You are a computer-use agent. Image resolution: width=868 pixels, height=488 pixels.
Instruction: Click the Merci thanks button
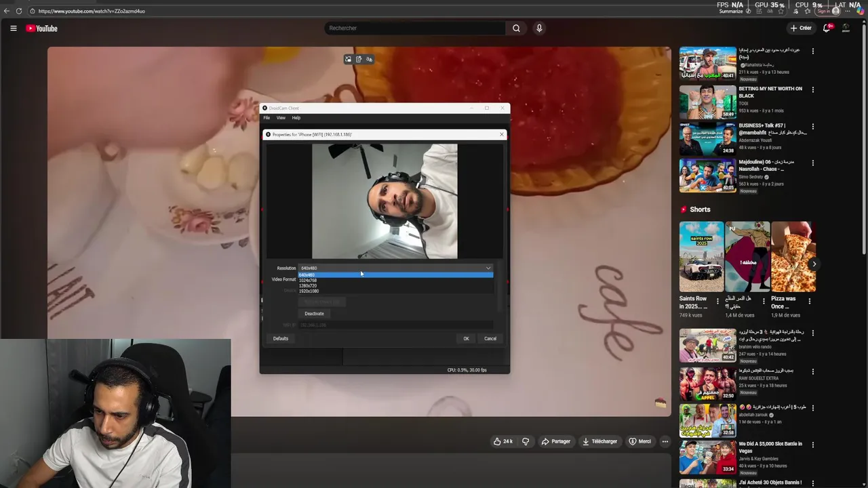pos(639,441)
